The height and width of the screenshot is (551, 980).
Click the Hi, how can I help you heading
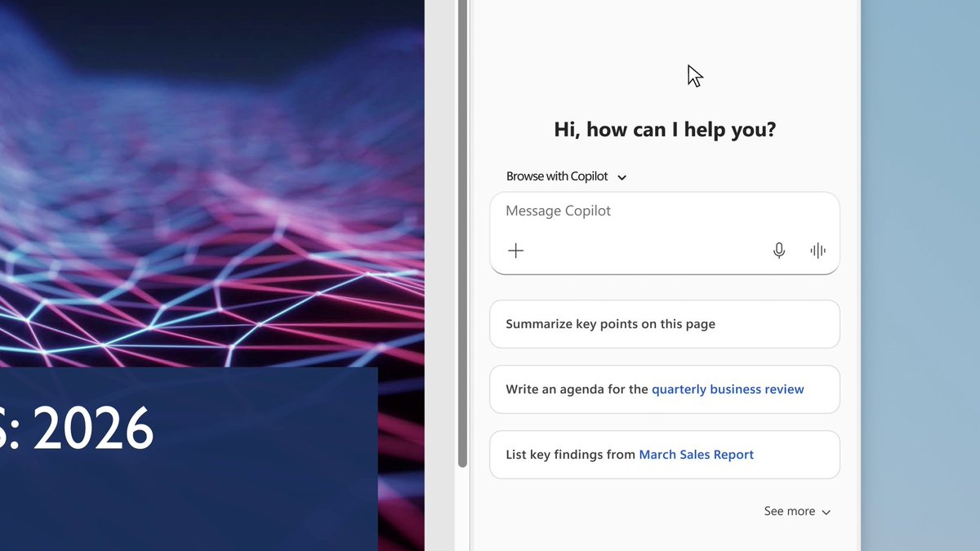[x=665, y=129]
